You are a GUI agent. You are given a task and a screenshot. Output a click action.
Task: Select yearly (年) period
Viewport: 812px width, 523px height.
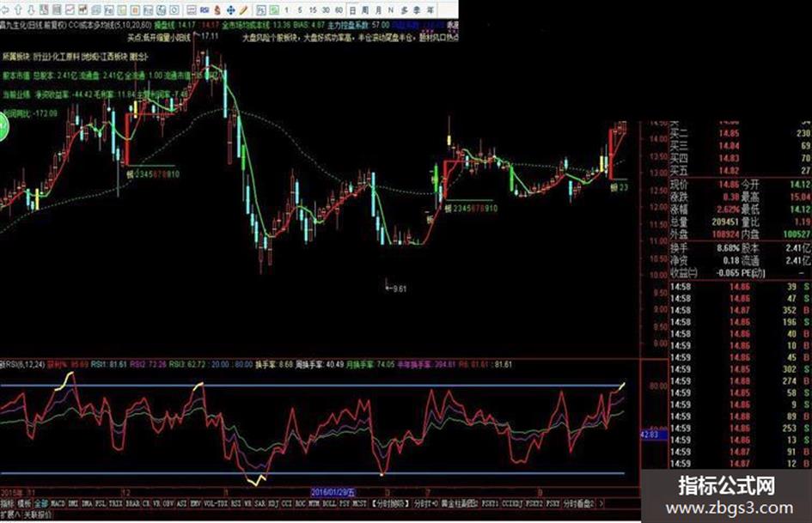[430, 9]
